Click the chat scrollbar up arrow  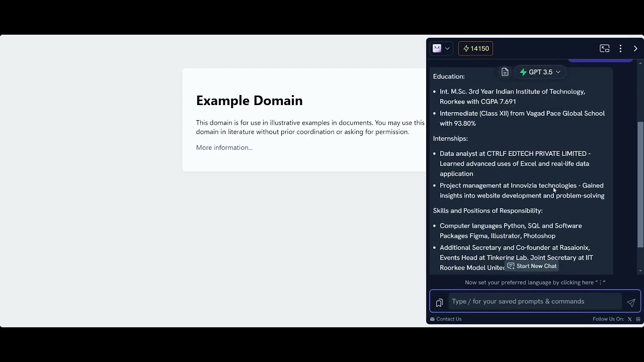[640, 62]
